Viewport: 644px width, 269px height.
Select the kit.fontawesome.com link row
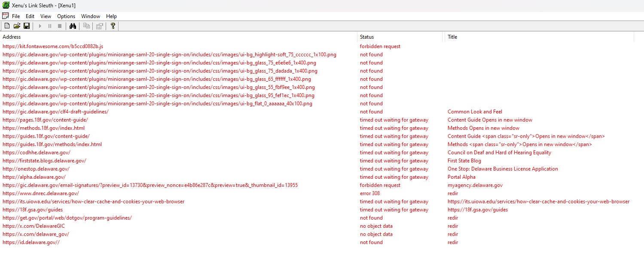[53, 46]
